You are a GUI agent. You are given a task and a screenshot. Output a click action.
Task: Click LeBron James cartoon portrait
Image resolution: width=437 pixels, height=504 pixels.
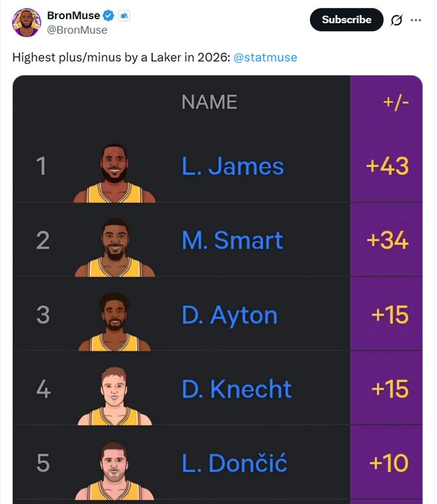click(x=115, y=173)
